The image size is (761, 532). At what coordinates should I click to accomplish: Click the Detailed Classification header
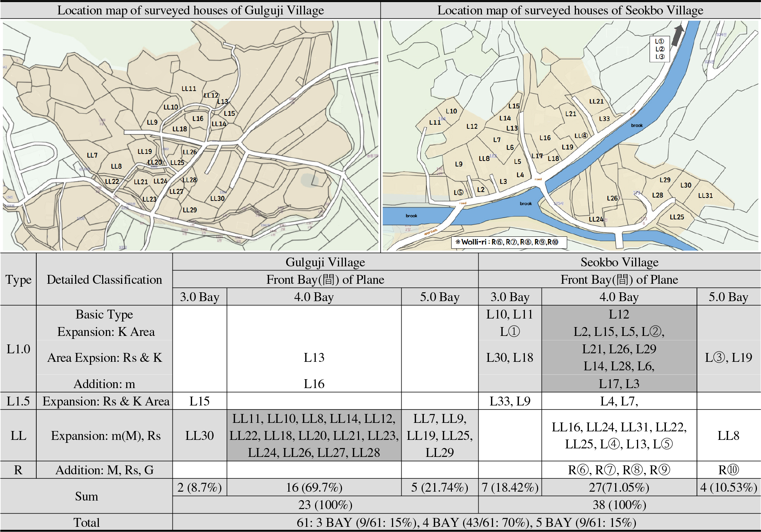click(104, 280)
